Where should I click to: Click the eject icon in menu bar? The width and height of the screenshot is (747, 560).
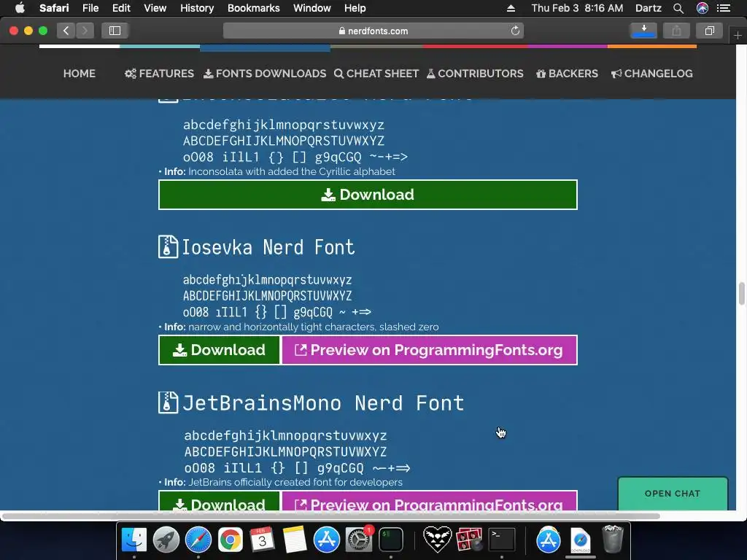[511, 8]
